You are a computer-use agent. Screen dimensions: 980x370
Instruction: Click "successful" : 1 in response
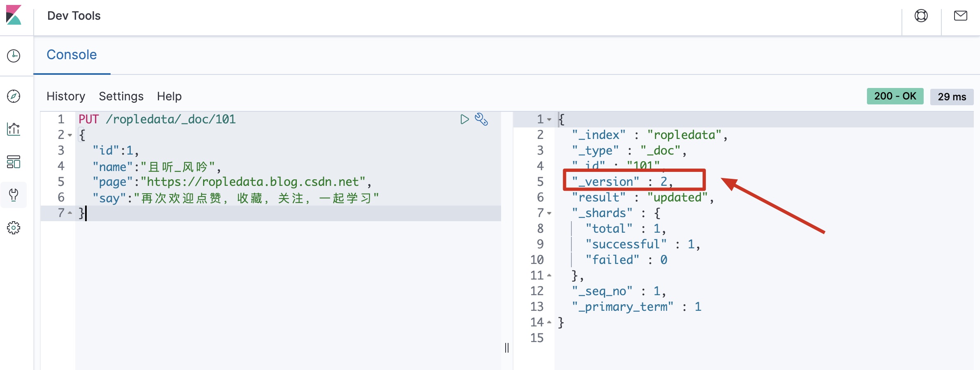(643, 244)
